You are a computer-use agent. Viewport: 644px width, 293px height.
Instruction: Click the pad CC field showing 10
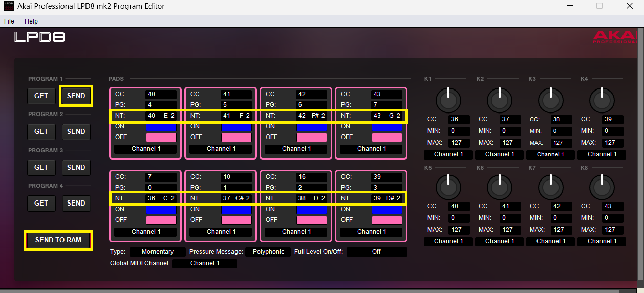[237, 177]
